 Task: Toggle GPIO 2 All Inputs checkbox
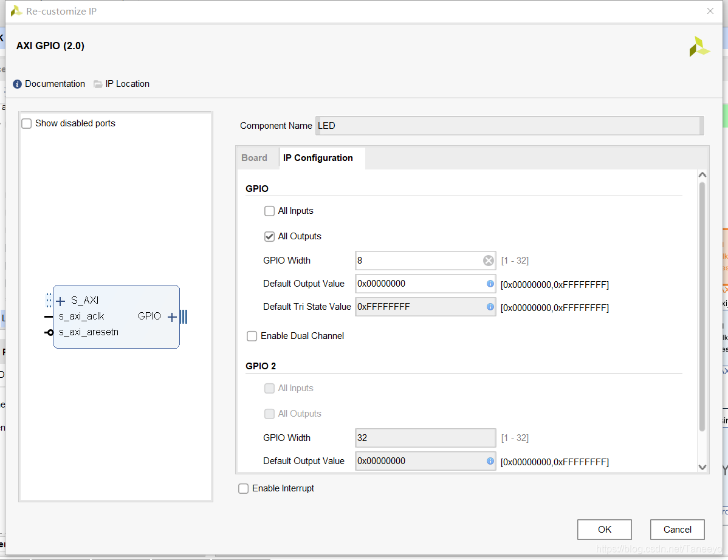[x=269, y=388]
